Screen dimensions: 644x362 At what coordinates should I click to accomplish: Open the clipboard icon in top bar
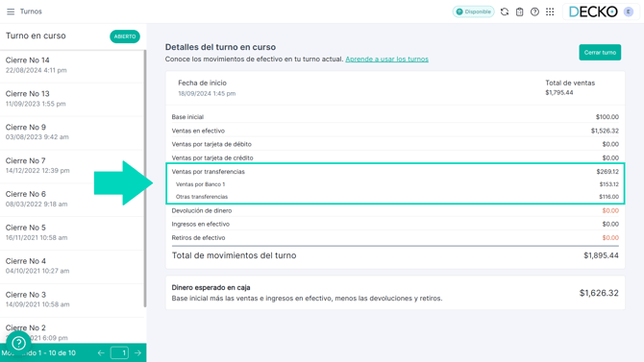[520, 12]
